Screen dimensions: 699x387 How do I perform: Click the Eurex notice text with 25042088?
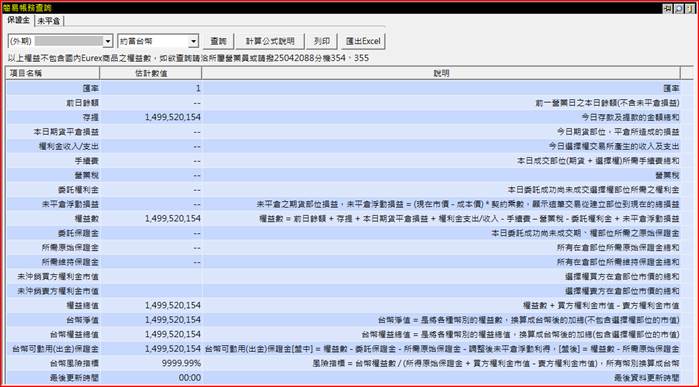coord(189,58)
